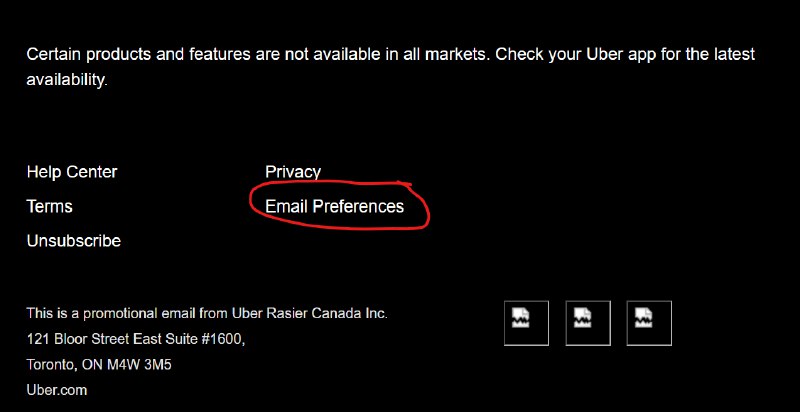Click the first broken social image icon
This screenshot has height=412, width=800.
tap(526, 323)
